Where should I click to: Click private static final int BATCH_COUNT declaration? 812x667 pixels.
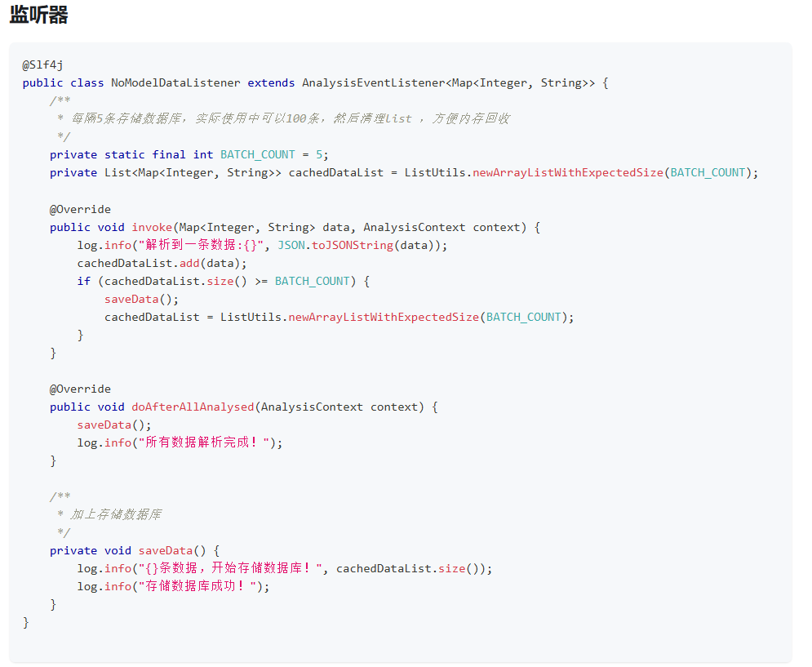189,154
